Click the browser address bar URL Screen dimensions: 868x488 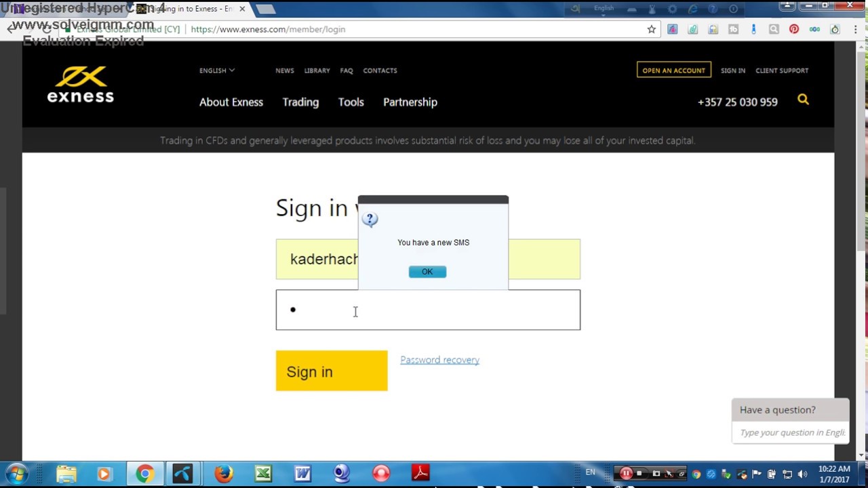pos(268,29)
